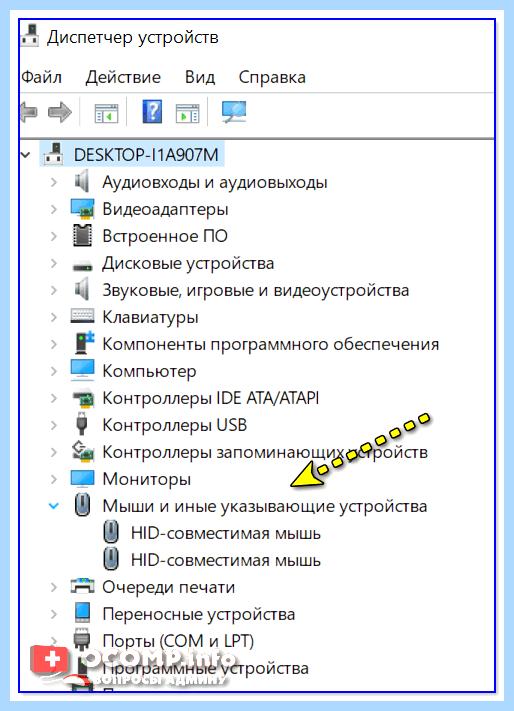This screenshot has height=711, width=514.
Task: Select the Дисковые устройства label
Action: click(188, 263)
